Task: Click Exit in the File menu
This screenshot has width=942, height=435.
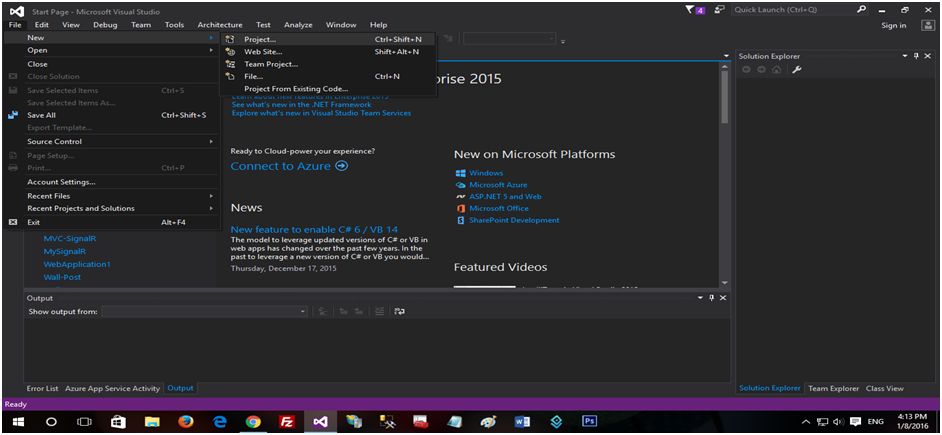Action: click(112, 222)
